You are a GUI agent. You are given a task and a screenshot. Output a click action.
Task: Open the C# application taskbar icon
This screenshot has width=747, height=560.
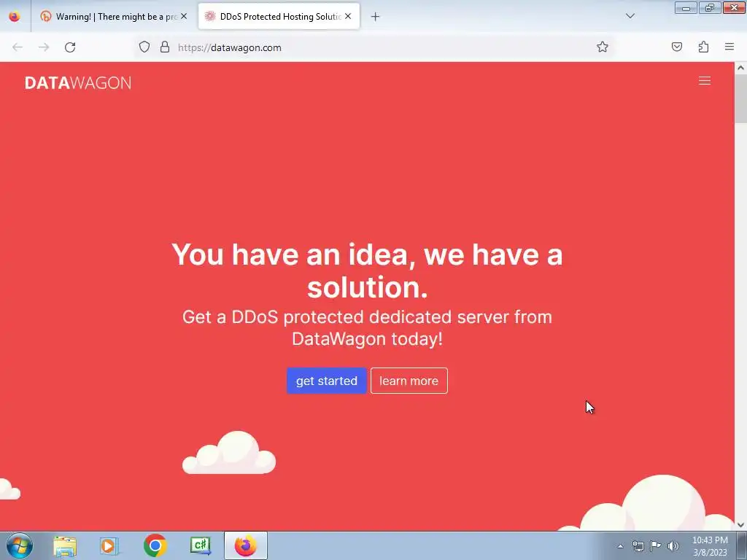[201, 546]
